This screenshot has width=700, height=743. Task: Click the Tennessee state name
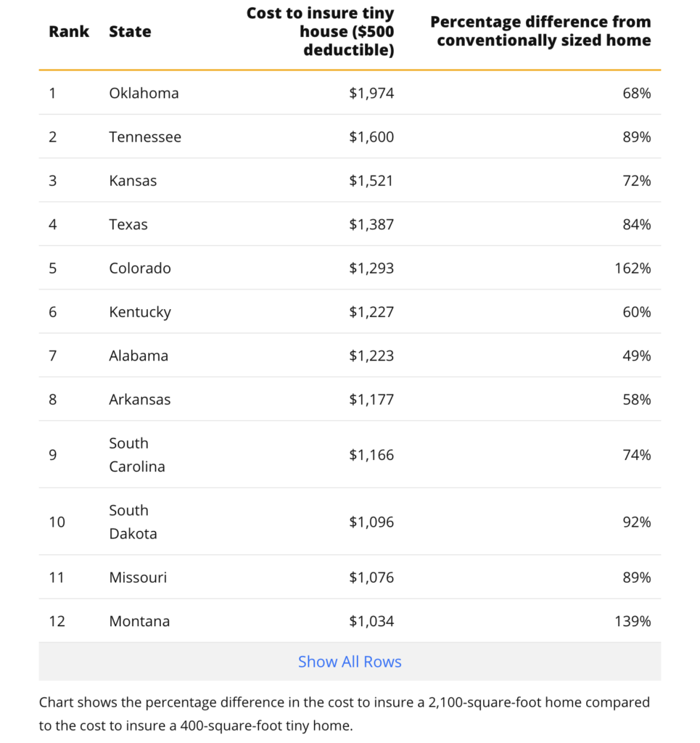[x=145, y=136]
